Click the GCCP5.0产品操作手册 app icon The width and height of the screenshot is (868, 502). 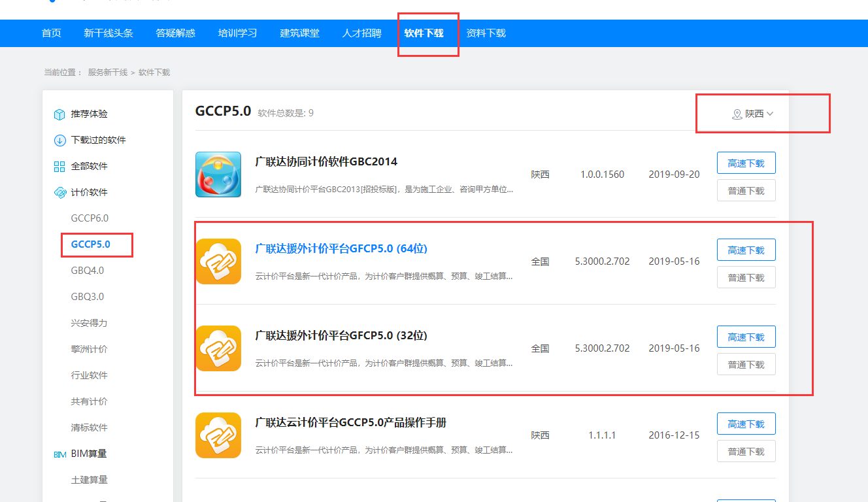[x=218, y=435]
